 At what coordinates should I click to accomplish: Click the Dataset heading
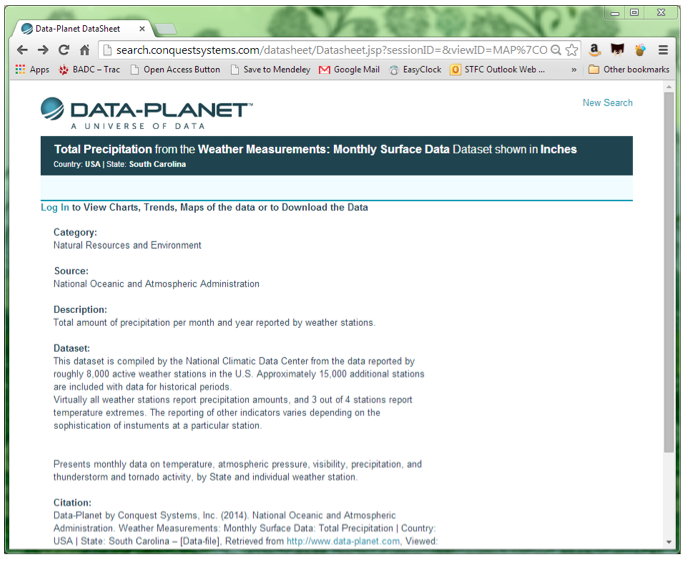[x=72, y=348]
